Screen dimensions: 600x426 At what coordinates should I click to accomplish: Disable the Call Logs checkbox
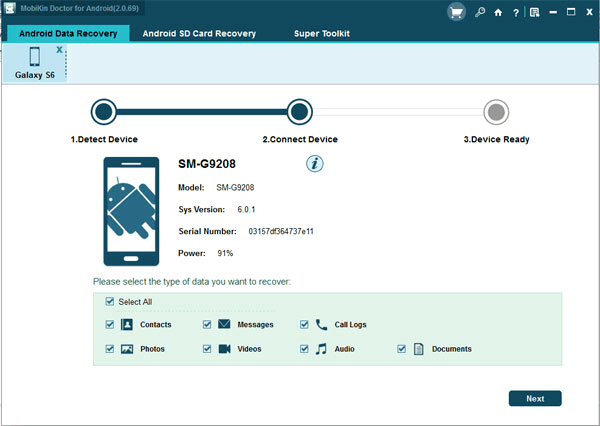point(304,325)
